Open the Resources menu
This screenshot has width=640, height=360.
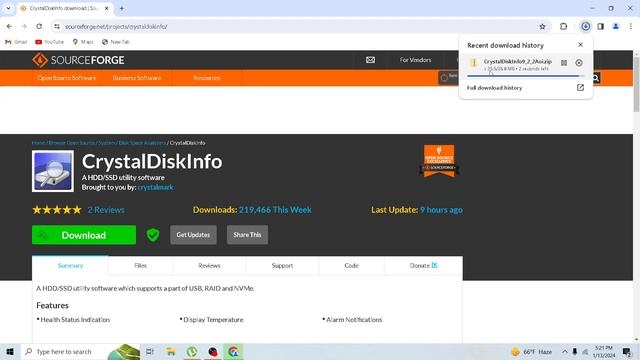pyautogui.click(x=207, y=78)
